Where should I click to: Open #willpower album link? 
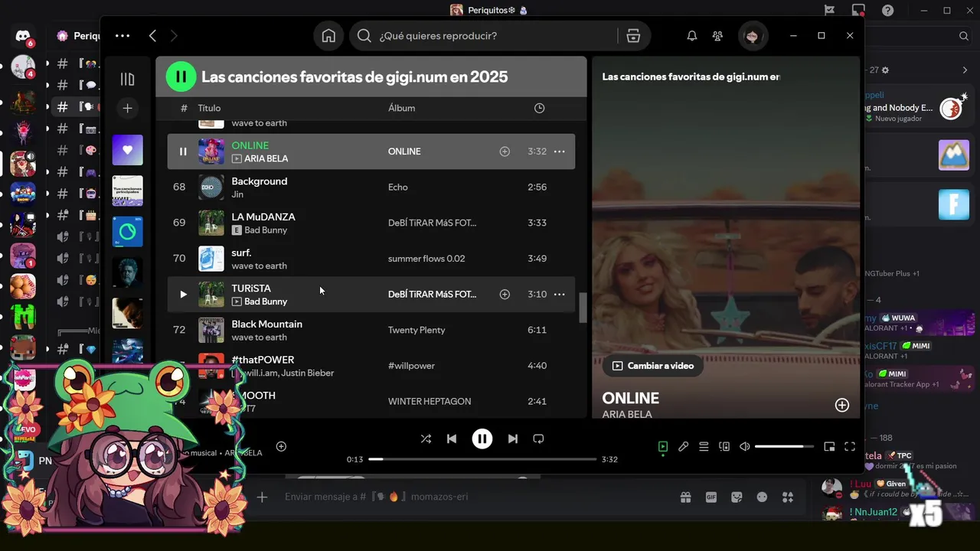411,366
